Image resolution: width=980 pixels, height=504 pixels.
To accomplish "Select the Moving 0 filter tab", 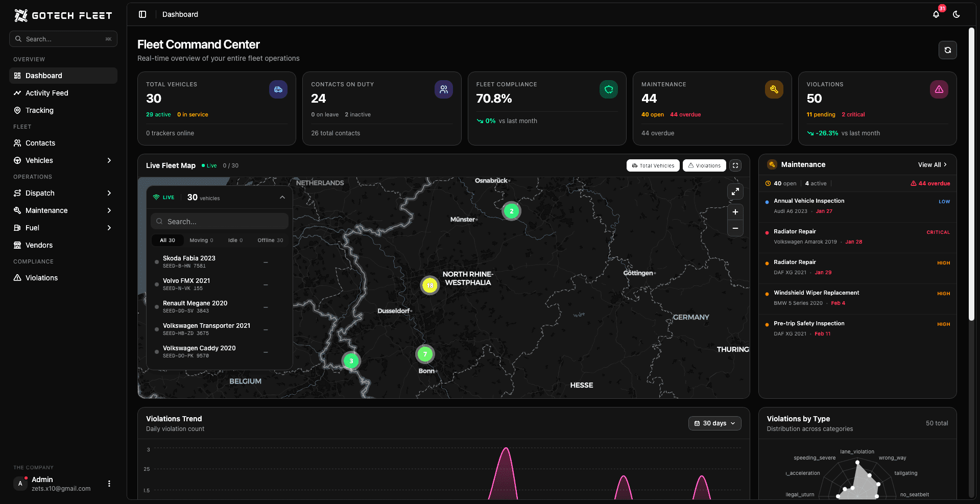I will 201,240.
